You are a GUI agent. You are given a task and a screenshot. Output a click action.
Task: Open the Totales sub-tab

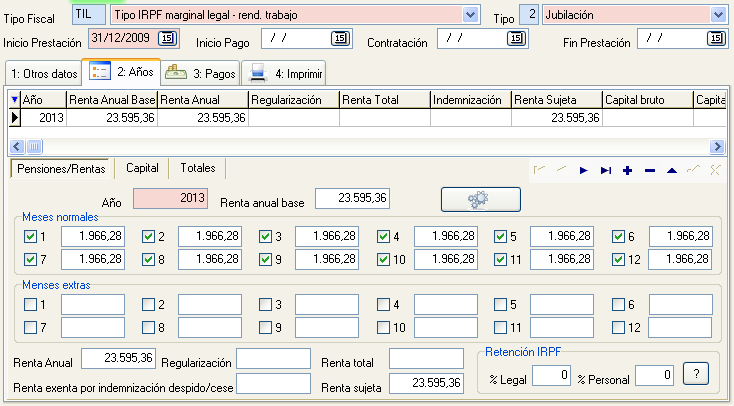tap(198, 168)
